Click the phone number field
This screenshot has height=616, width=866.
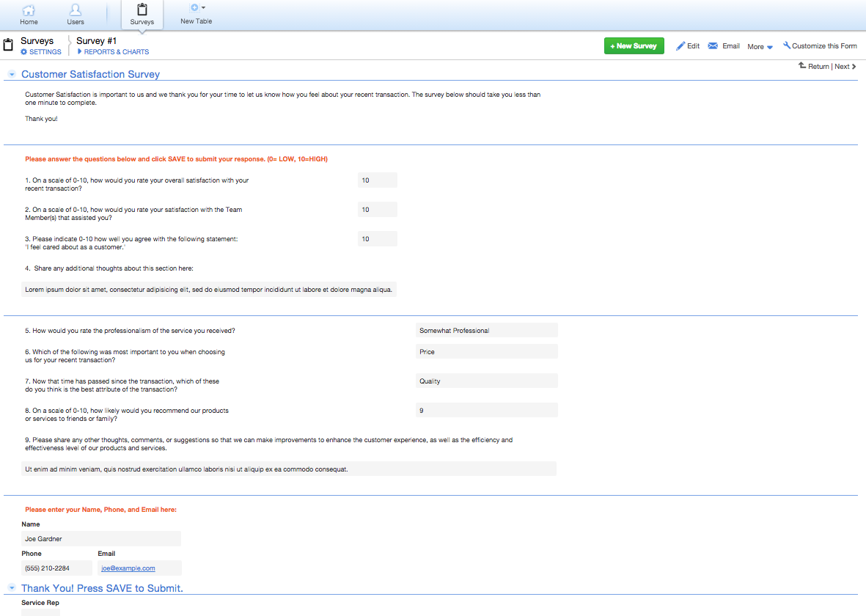[x=57, y=568]
